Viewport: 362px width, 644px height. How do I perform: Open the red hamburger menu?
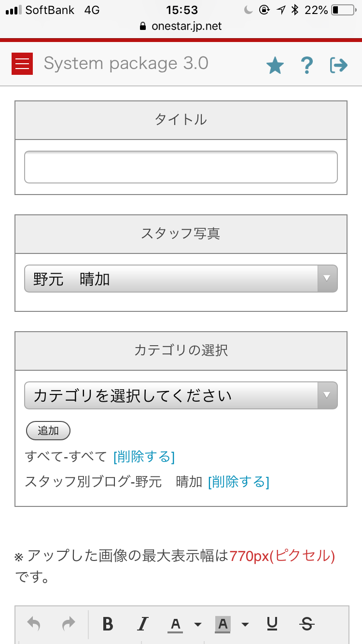[x=22, y=63]
